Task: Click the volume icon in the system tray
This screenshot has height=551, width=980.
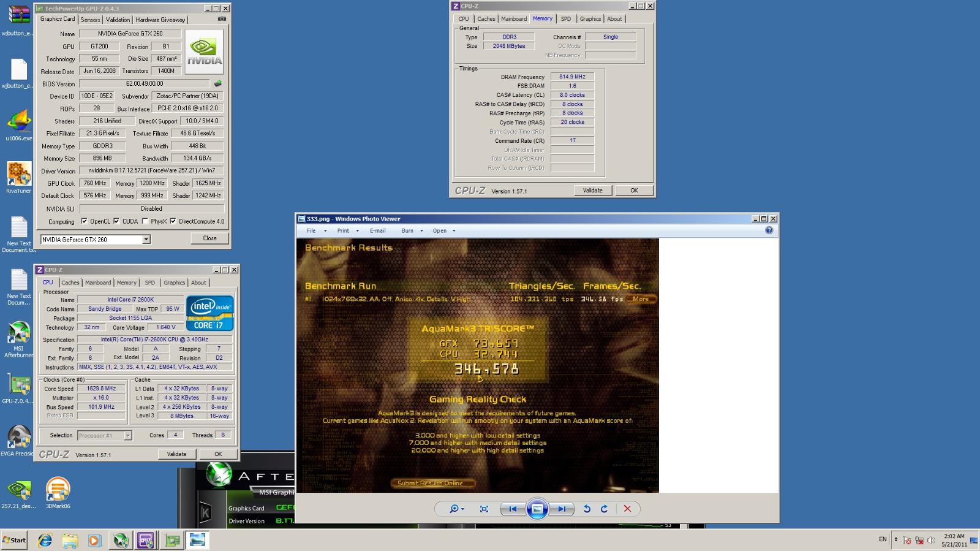Action: pos(931,540)
